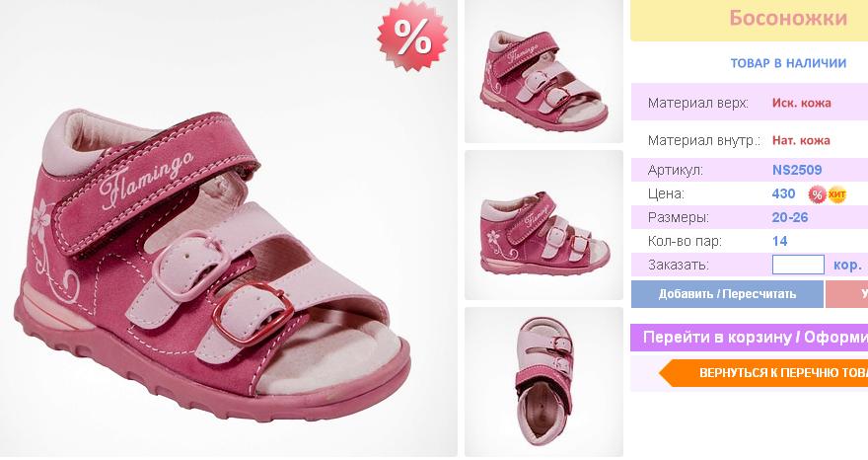Select the second thumbnail with flower heel
Screen dimensions: 868x460
(543, 225)
